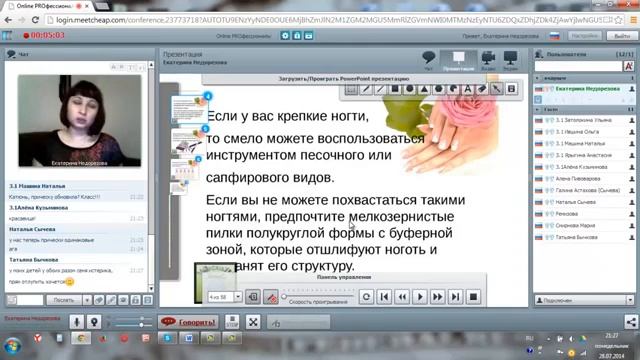Click the fast-forward next slide button

(438, 297)
